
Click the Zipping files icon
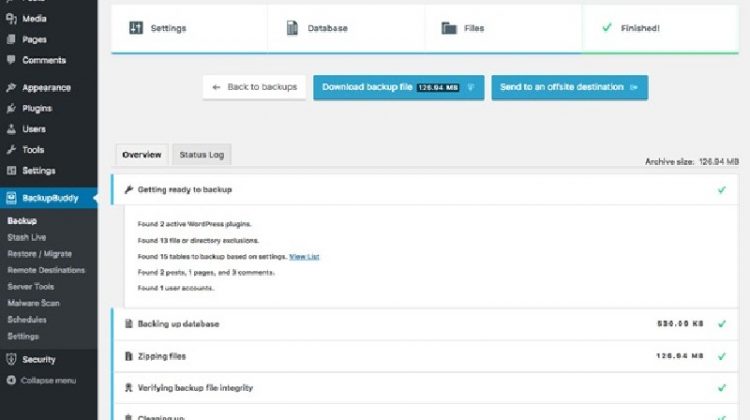point(128,356)
